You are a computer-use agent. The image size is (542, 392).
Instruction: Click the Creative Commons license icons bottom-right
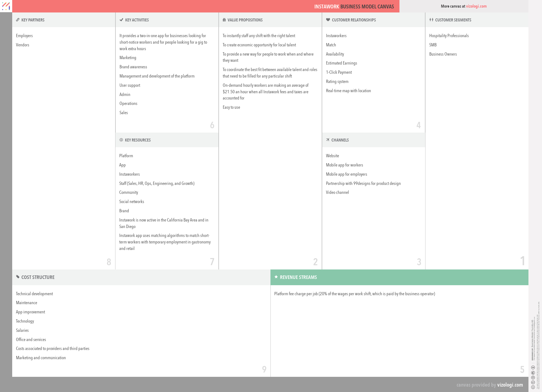(533, 377)
